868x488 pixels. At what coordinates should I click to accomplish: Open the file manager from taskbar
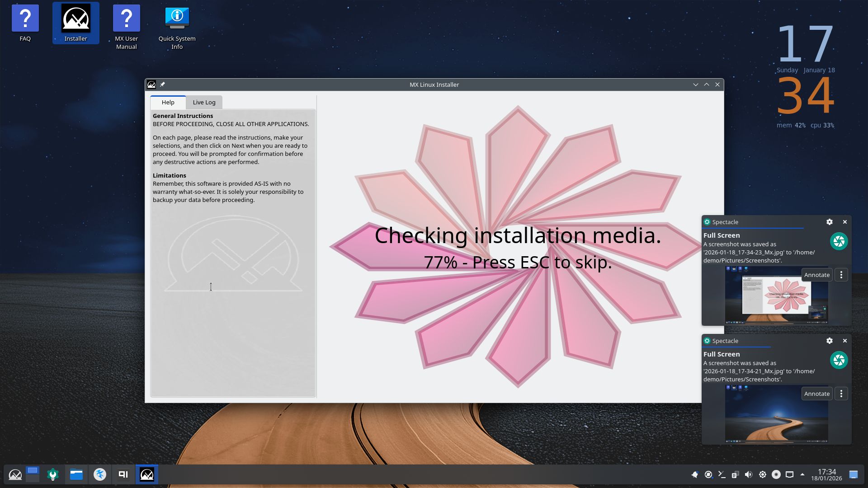(76, 474)
